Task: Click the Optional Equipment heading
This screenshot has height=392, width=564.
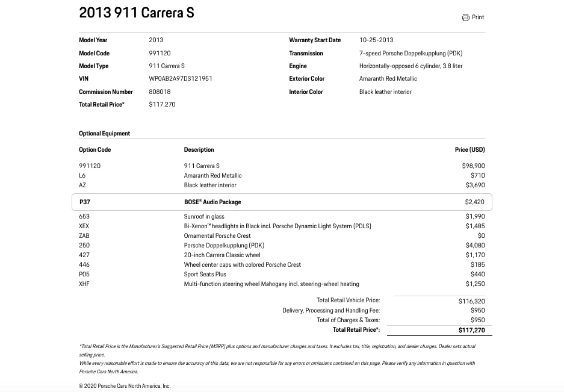Action: coord(104,134)
